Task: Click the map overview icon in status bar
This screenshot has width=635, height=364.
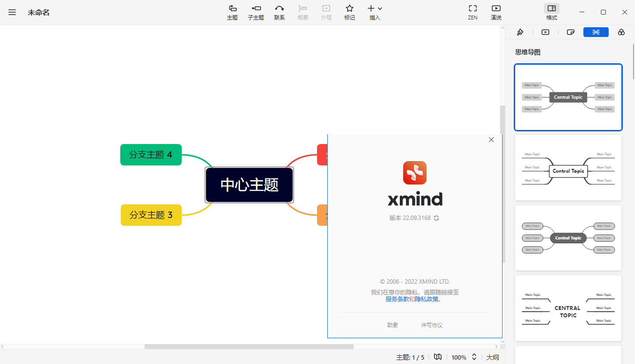Action: 438,357
